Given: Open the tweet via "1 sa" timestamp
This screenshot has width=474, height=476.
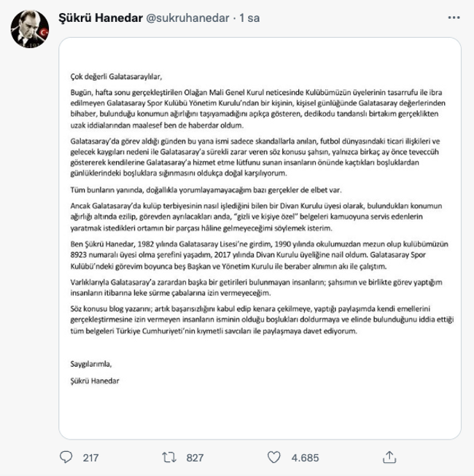Looking at the screenshot, I should 249,18.
